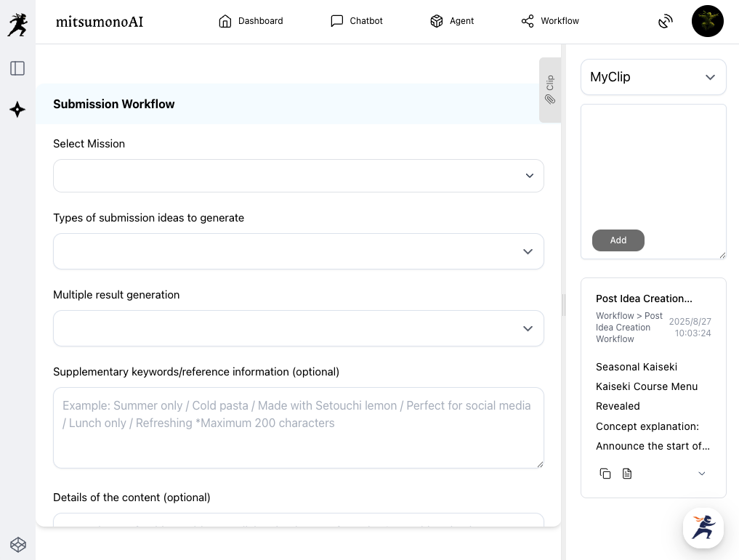
Task: Go to the Dashboard tab
Action: coord(251,21)
